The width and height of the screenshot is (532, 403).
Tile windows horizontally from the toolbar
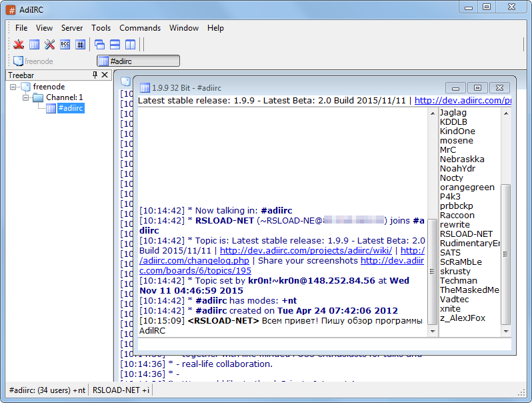(x=115, y=45)
